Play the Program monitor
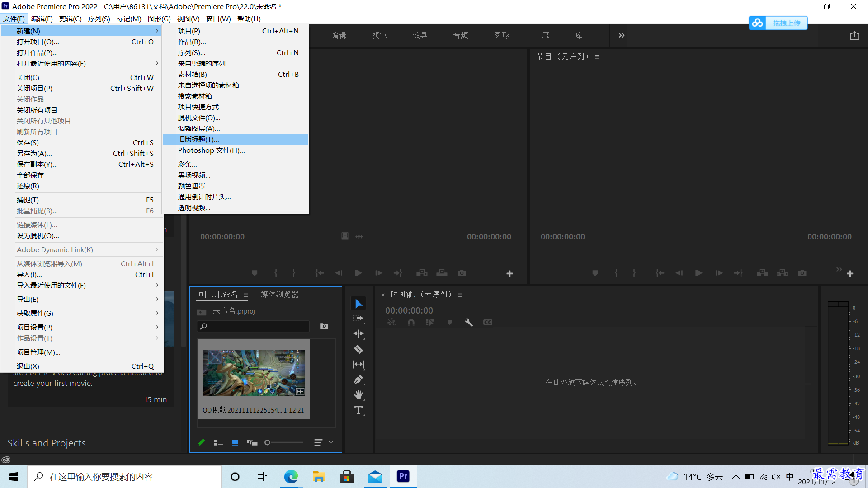The width and height of the screenshot is (868, 488). tap(698, 273)
